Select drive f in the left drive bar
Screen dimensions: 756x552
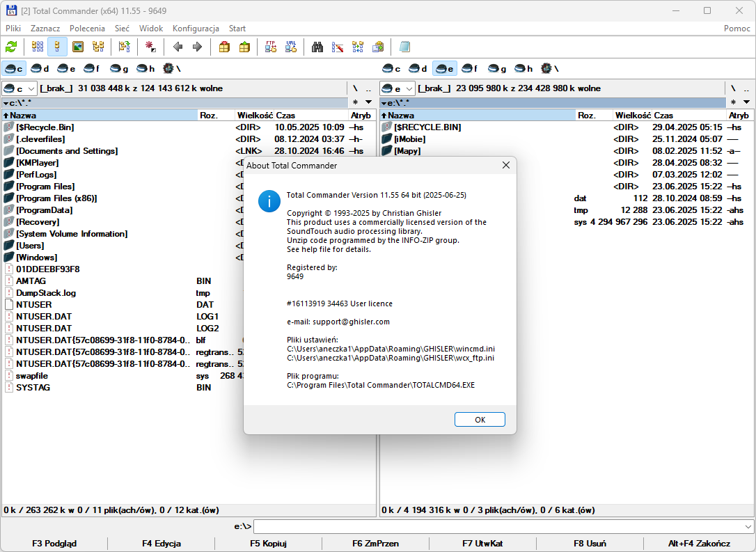[x=92, y=68]
